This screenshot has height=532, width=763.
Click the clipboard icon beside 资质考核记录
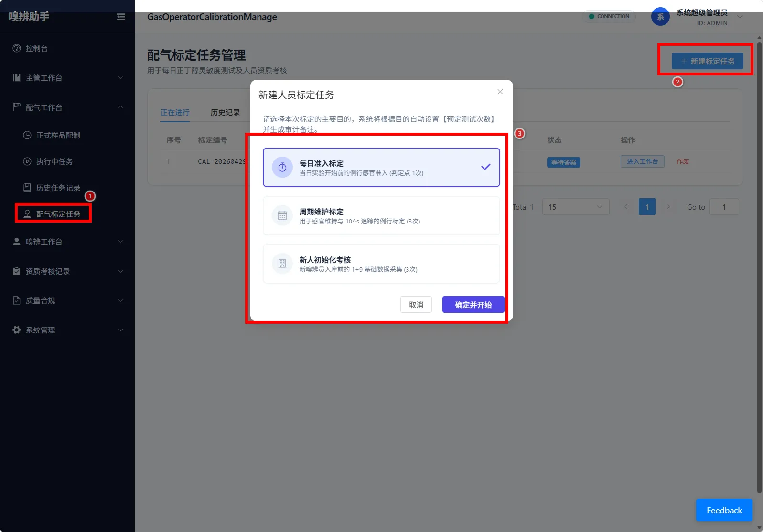pyautogui.click(x=17, y=271)
